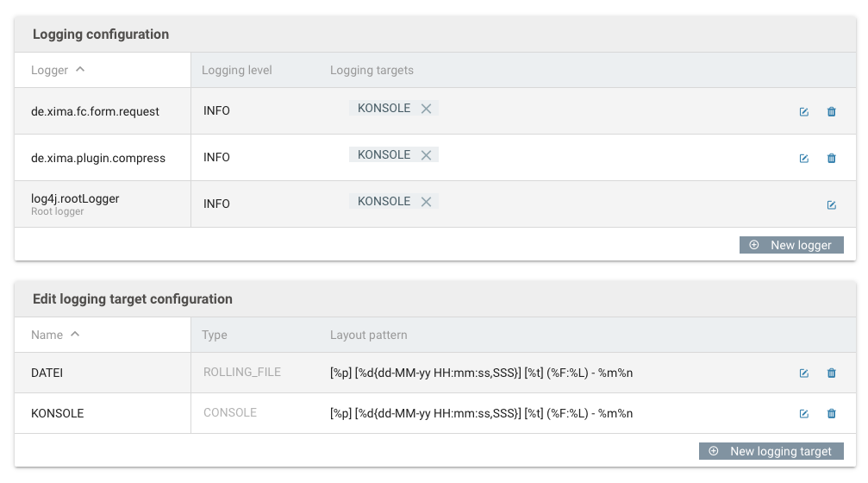
Task: Sort targets by the Name column arrow
Action: 75,334
